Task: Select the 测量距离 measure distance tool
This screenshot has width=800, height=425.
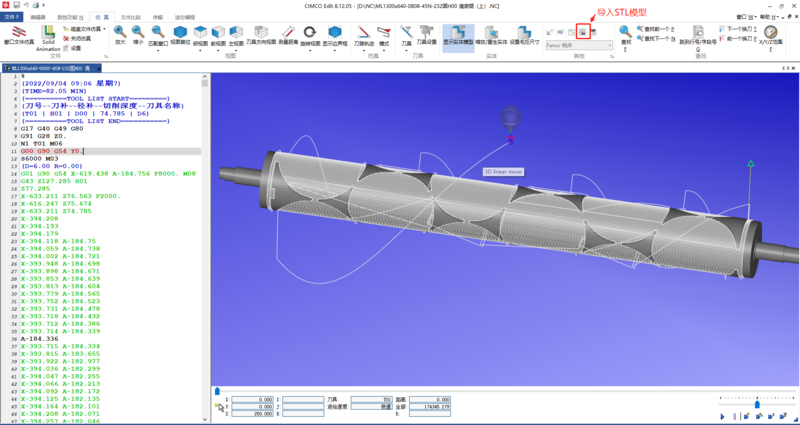Action: [286, 36]
